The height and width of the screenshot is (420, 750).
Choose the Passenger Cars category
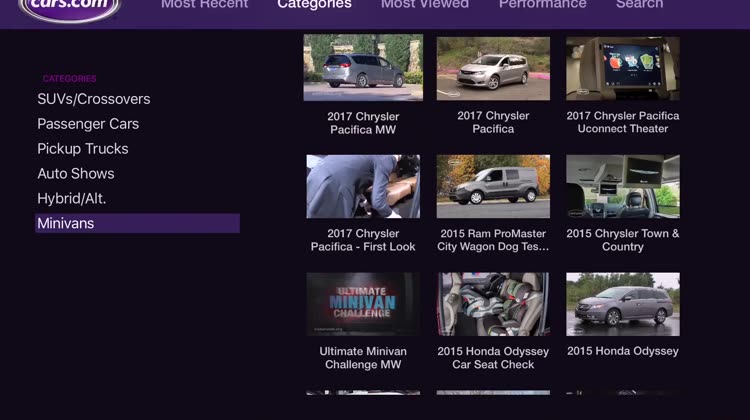[88, 124]
